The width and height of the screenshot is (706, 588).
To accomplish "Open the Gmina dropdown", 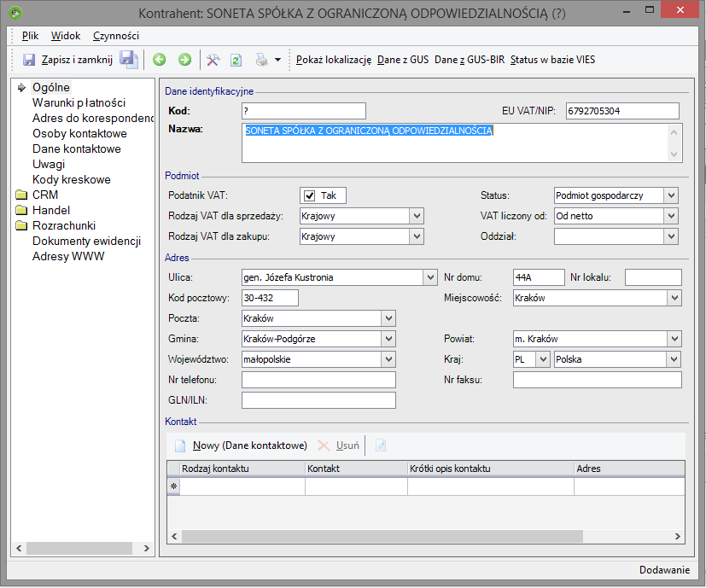I will pyautogui.click(x=388, y=339).
